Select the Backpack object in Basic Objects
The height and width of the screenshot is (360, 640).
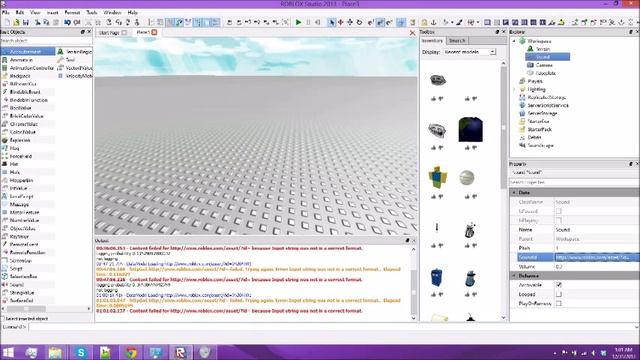20,76
